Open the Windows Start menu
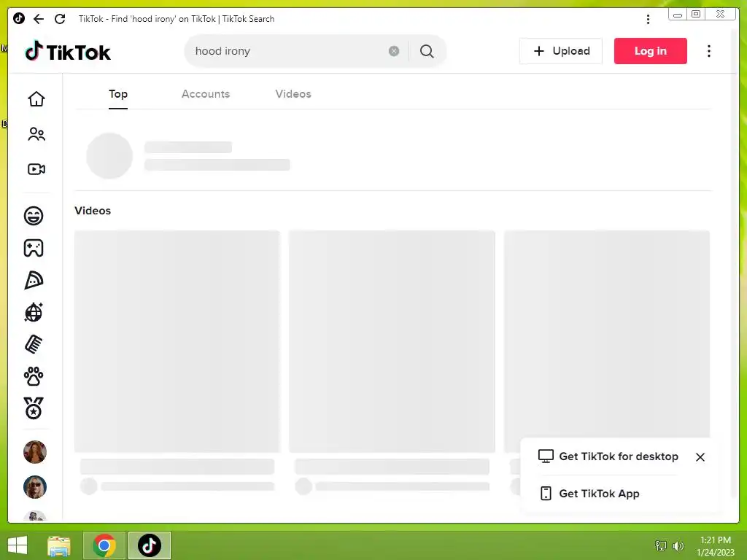Screen dimensions: 747x560 pos(18,545)
